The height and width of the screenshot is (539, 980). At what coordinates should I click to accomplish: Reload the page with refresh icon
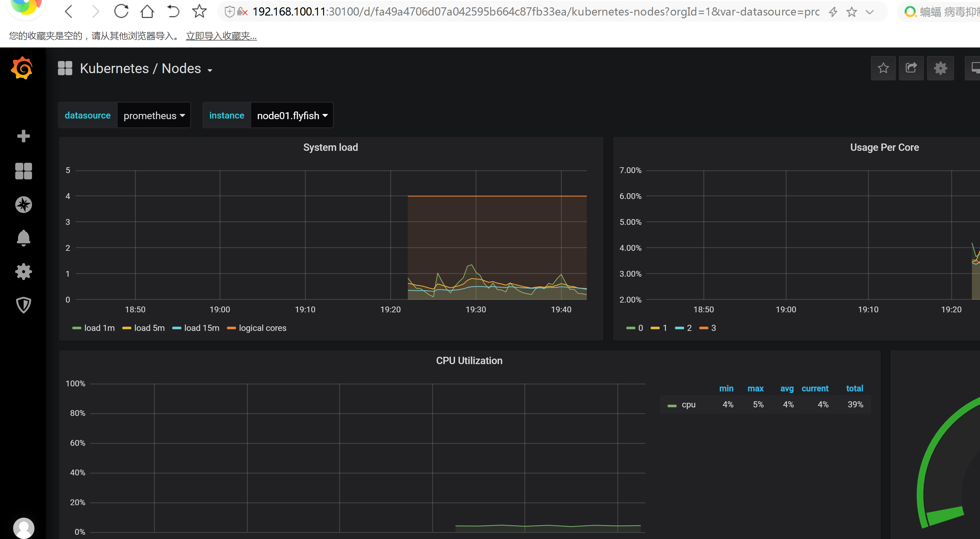(x=121, y=11)
